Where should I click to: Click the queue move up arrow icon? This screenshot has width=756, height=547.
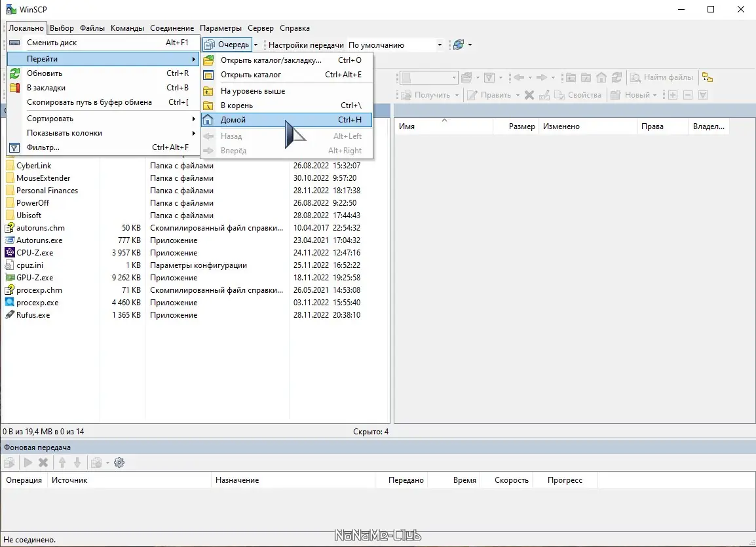click(x=62, y=462)
